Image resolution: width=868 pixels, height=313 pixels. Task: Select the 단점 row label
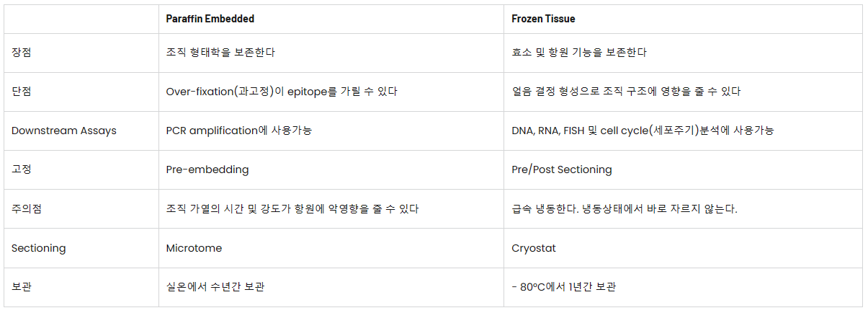pyautogui.click(x=22, y=92)
